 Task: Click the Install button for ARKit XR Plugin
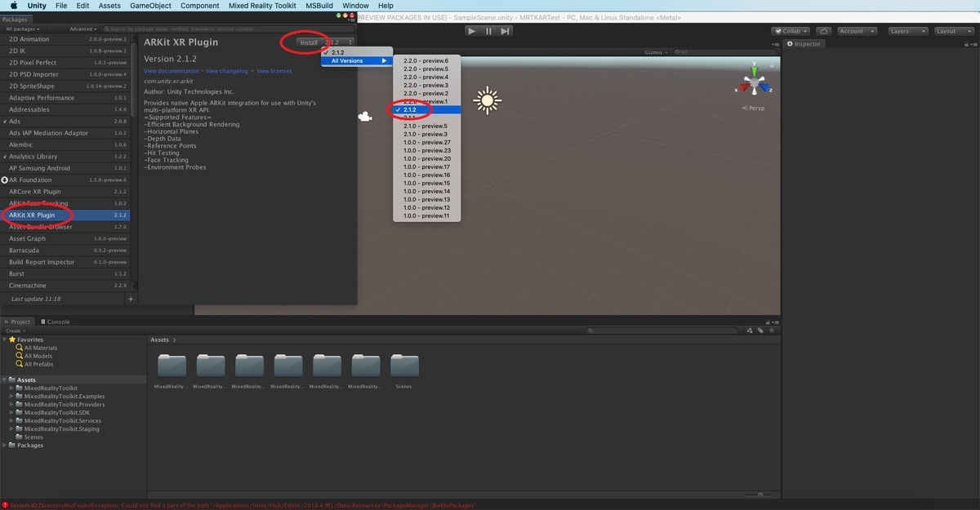tap(309, 42)
